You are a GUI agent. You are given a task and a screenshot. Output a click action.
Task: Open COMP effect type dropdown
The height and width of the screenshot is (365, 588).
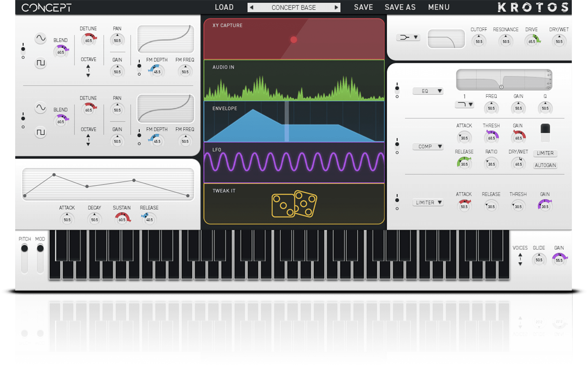pyautogui.click(x=428, y=147)
